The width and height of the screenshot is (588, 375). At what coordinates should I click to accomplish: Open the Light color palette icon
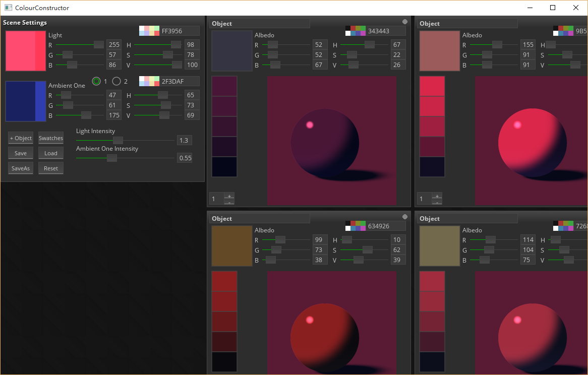point(149,31)
